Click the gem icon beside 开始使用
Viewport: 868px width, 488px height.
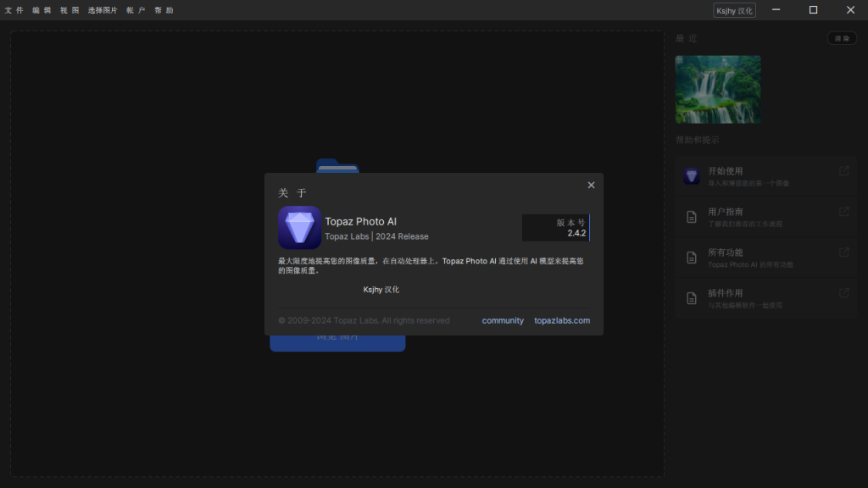[692, 176]
